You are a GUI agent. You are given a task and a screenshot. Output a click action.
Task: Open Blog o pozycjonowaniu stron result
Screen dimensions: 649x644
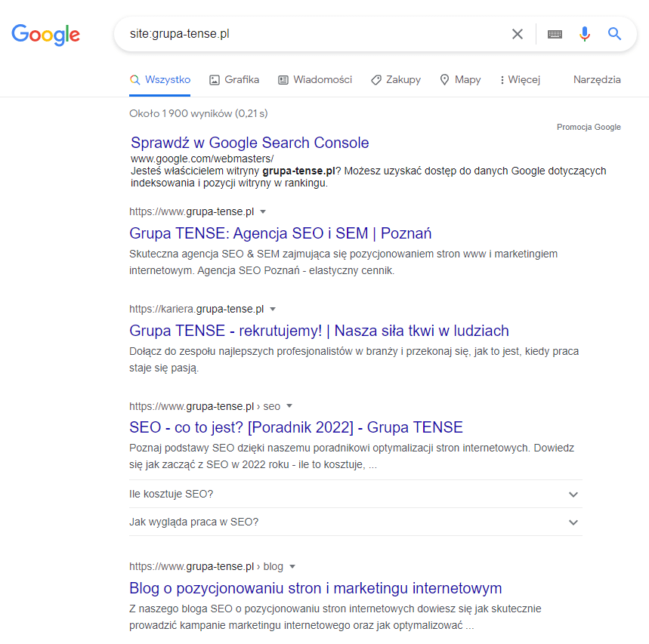315,588
